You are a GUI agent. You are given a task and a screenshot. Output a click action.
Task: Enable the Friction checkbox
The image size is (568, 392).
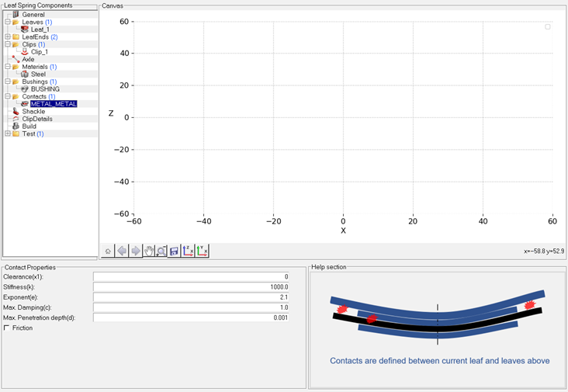click(7, 328)
